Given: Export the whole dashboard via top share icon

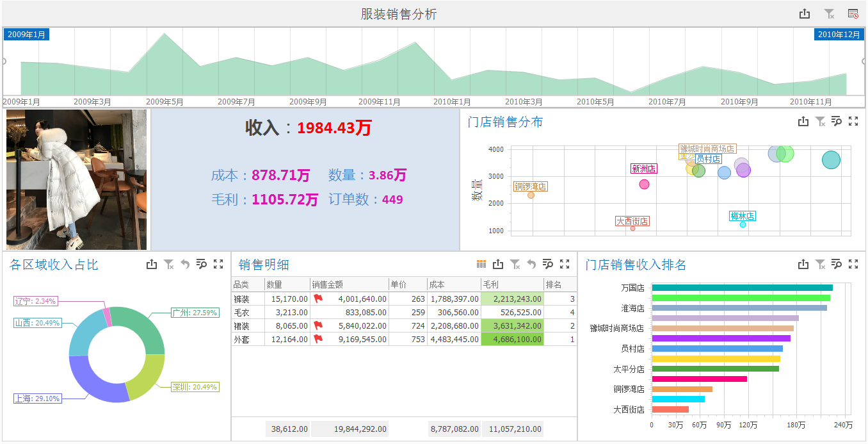Looking at the screenshot, I should 805,14.
